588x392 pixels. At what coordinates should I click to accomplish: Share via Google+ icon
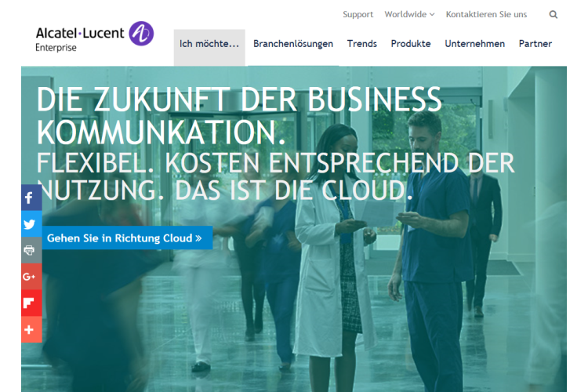(31, 277)
